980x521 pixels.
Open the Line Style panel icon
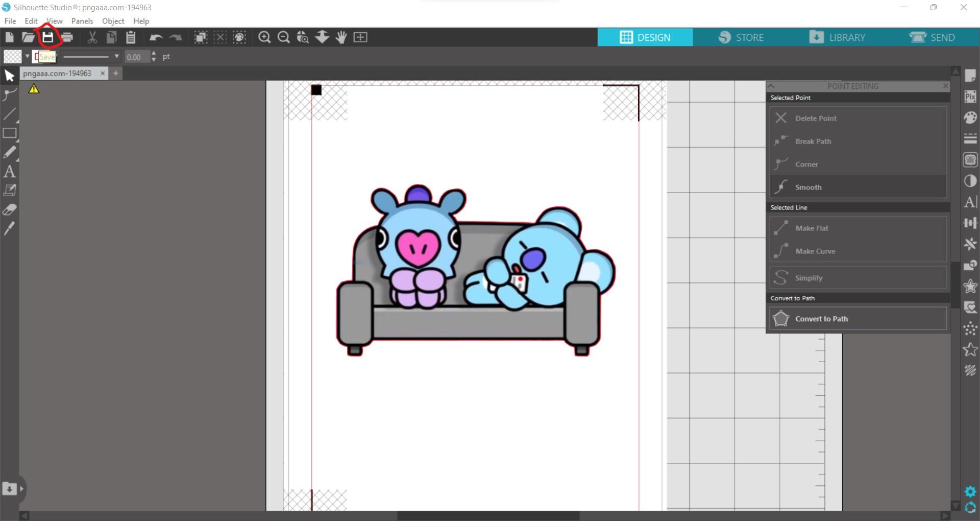970,139
